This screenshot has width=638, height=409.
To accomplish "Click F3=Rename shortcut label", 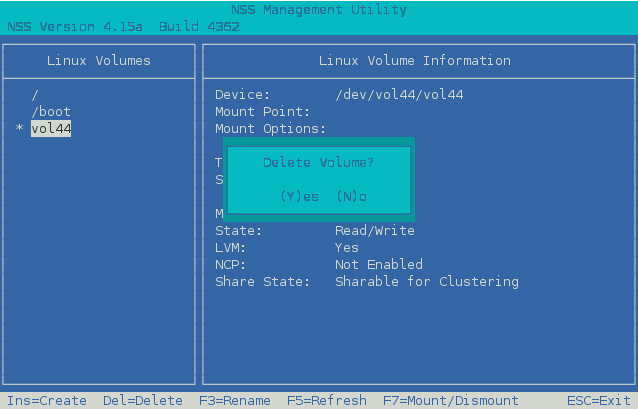I will [x=235, y=400].
